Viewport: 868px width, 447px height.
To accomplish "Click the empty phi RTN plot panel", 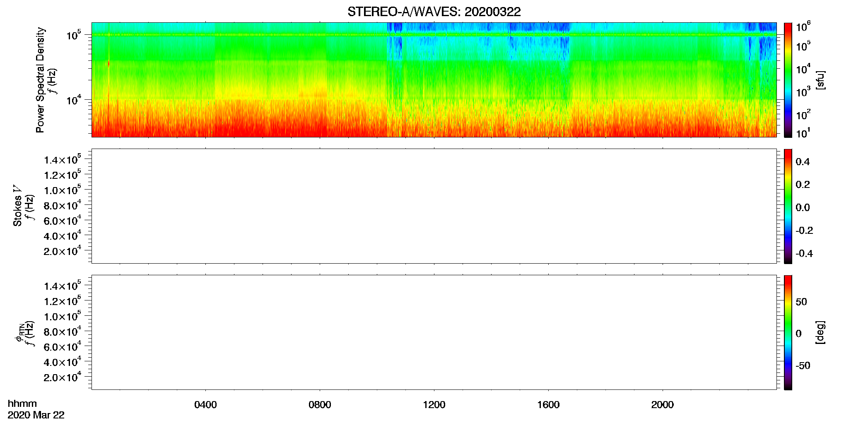I will point(434,332).
